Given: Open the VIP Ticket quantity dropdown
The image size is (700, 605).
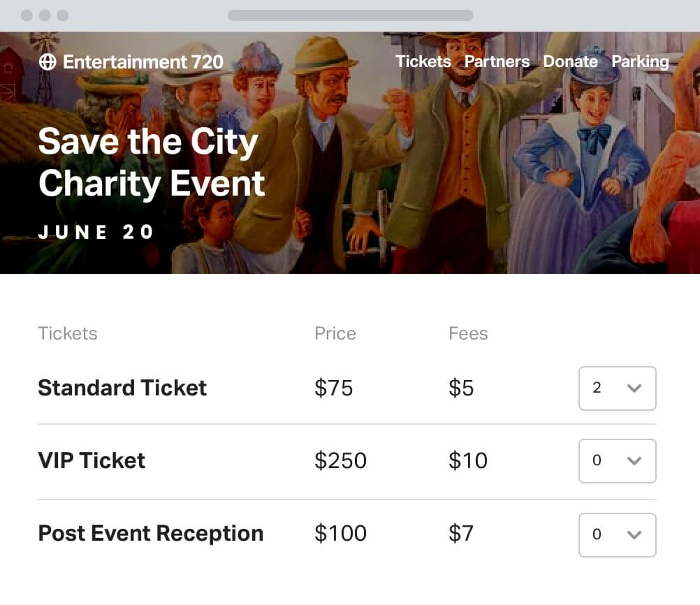Looking at the screenshot, I should tap(617, 461).
